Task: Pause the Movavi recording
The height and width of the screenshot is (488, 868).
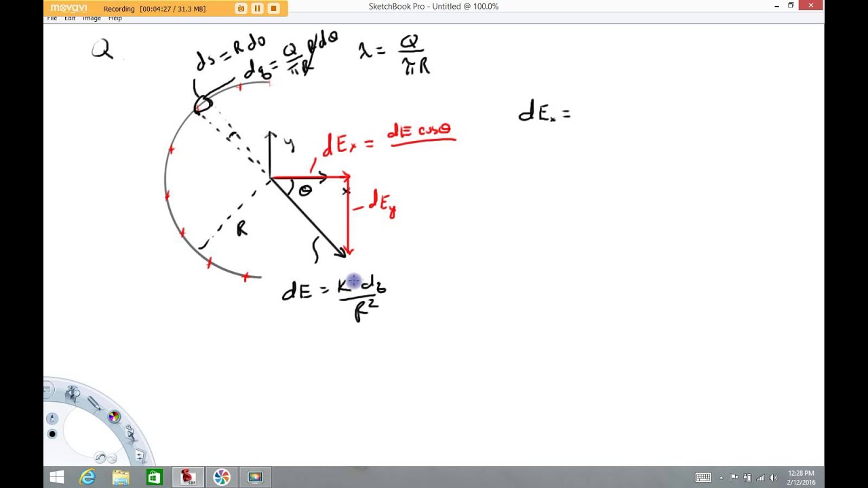Action: pyautogui.click(x=257, y=8)
